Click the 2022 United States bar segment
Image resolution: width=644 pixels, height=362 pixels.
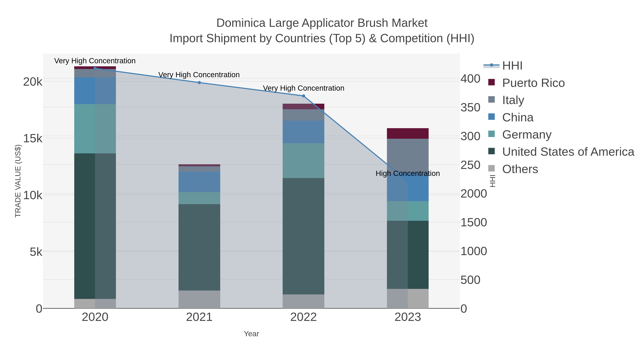(x=304, y=236)
